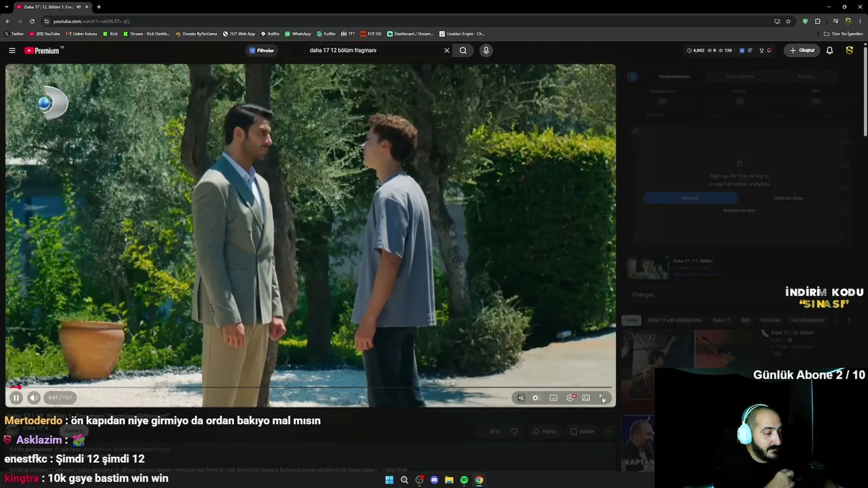Run the search with the magnifier button
This screenshot has width=868, height=488.
(463, 50)
